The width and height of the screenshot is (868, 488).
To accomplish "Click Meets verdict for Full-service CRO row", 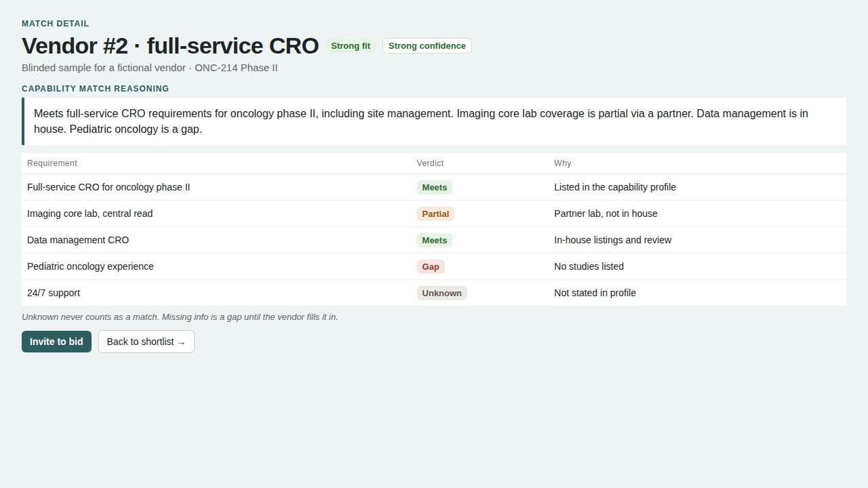I will pyautogui.click(x=435, y=188).
